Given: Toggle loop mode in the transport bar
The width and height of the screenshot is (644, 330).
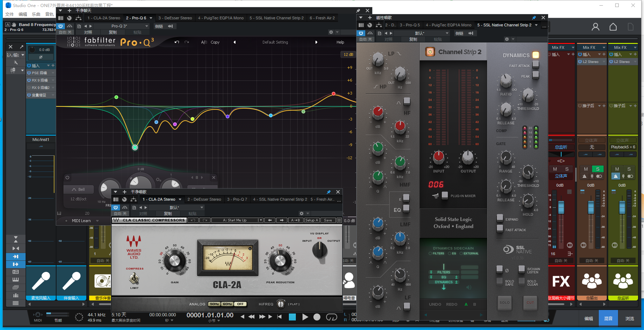Looking at the screenshot, I should (x=331, y=317).
